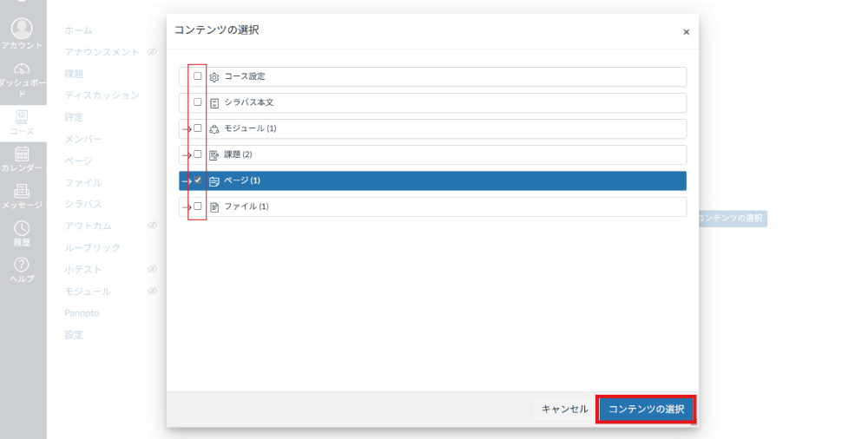Viewport: 868px width, 439px height.
Task: Select the コース設定 row label
Action: 245,76
